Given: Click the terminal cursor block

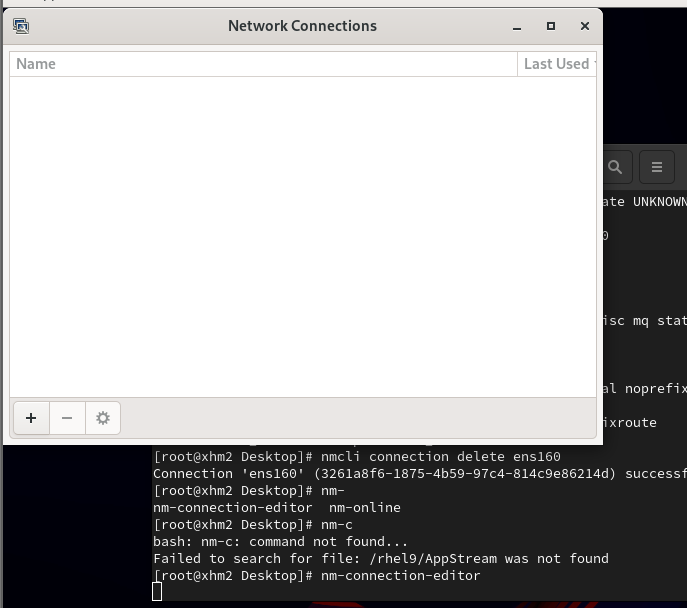Looking at the screenshot, I should click(157, 591).
